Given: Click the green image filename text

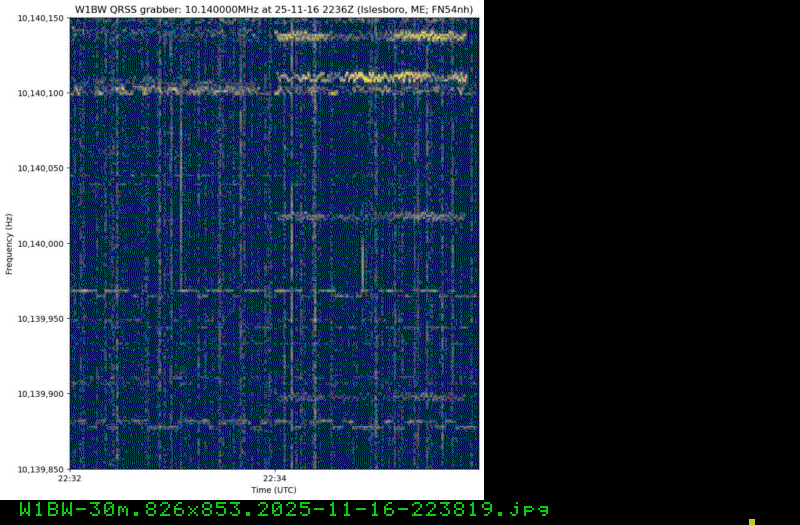Looking at the screenshot, I should [x=284, y=509].
